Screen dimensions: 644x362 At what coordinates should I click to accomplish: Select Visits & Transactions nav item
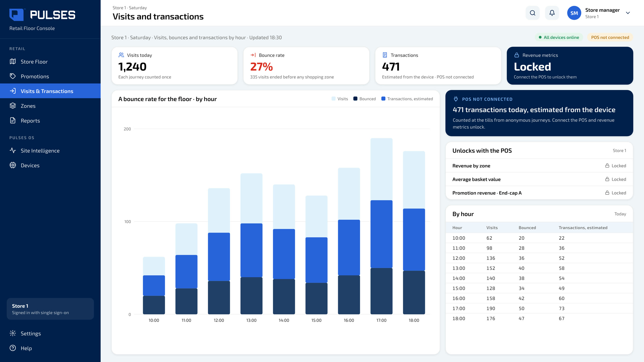click(x=50, y=91)
